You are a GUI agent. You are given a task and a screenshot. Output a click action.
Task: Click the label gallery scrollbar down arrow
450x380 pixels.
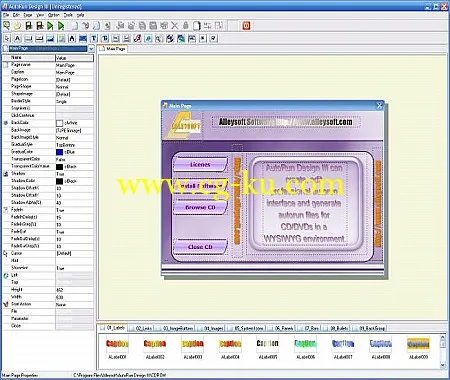(x=443, y=365)
